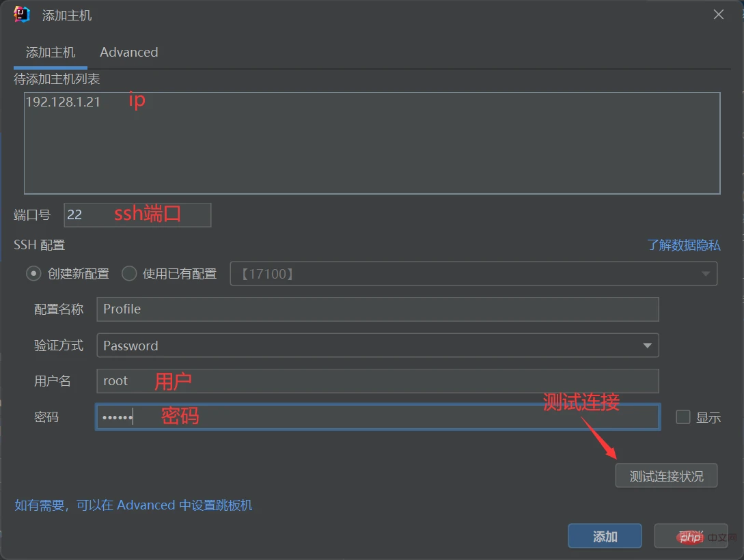The width and height of the screenshot is (744, 560).
Task: Click the 添加 button
Action: click(x=604, y=536)
